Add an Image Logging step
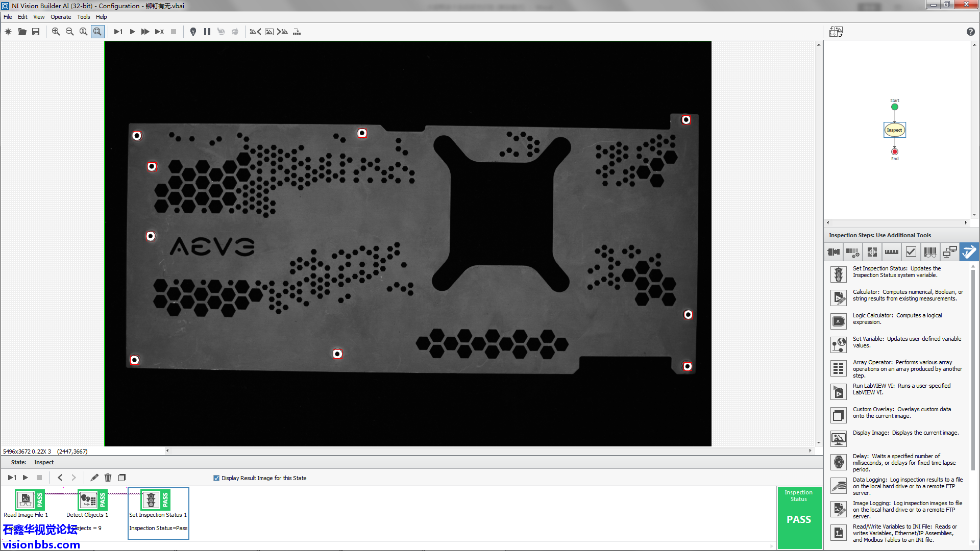The width and height of the screenshot is (980, 551). point(897,509)
